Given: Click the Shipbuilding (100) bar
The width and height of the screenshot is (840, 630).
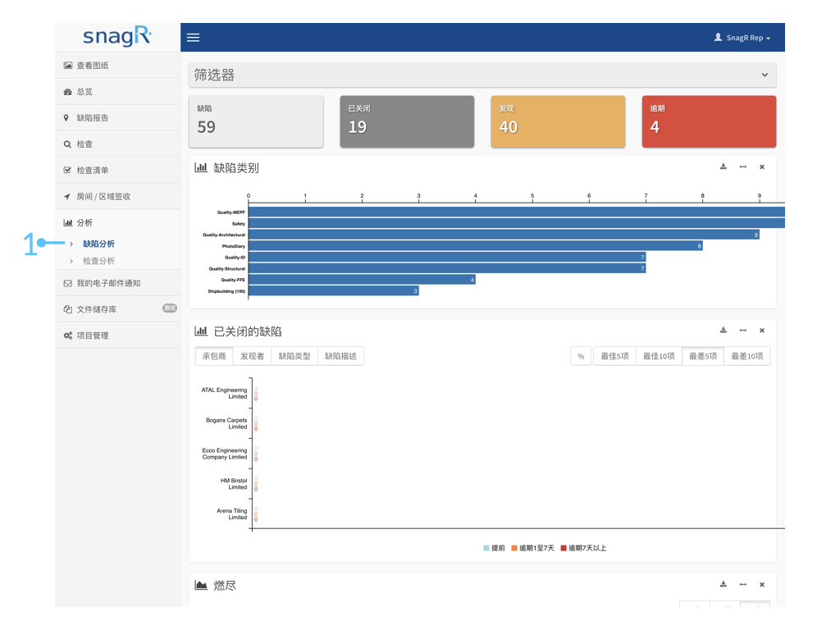Looking at the screenshot, I should point(334,291).
